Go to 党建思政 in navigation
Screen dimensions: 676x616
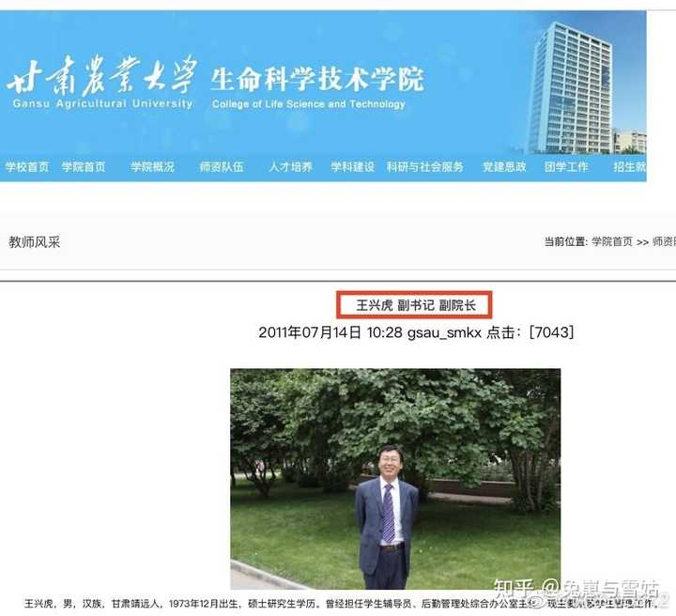pyautogui.click(x=504, y=167)
